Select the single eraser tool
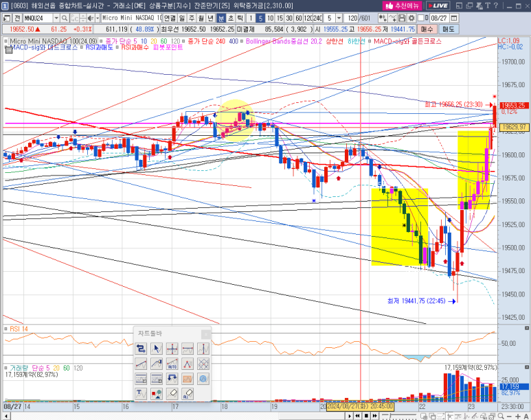 (172, 394)
